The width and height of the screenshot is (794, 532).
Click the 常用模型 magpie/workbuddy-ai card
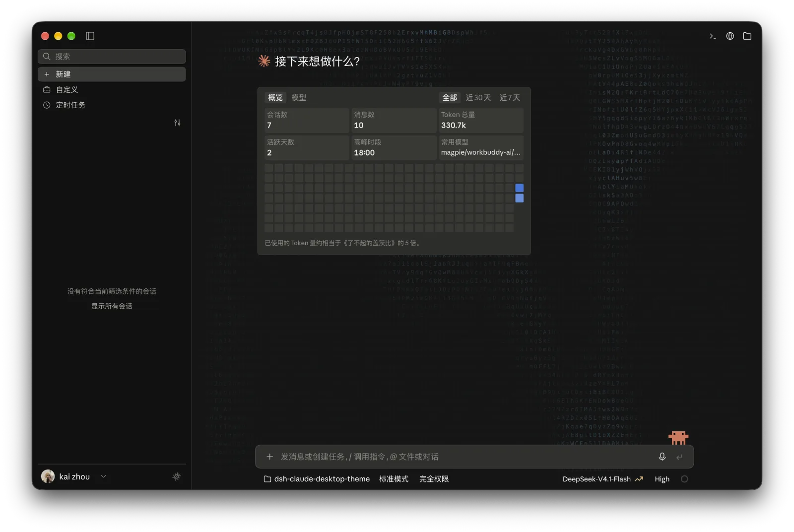pyautogui.click(x=481, y=147)
